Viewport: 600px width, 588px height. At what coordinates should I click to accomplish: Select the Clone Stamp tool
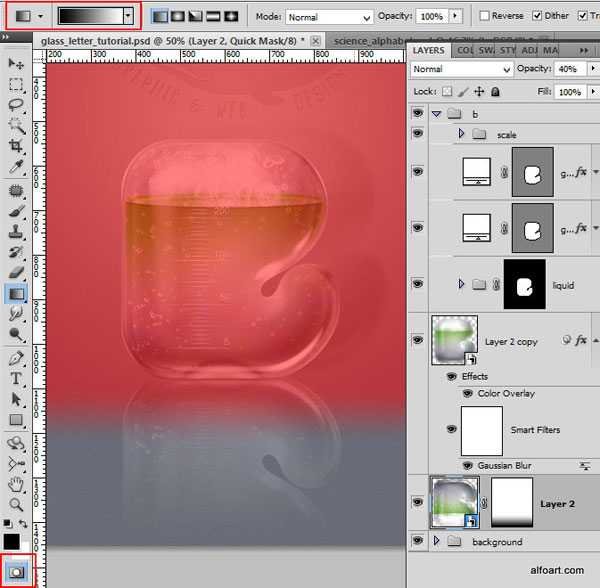click(16, 231)
